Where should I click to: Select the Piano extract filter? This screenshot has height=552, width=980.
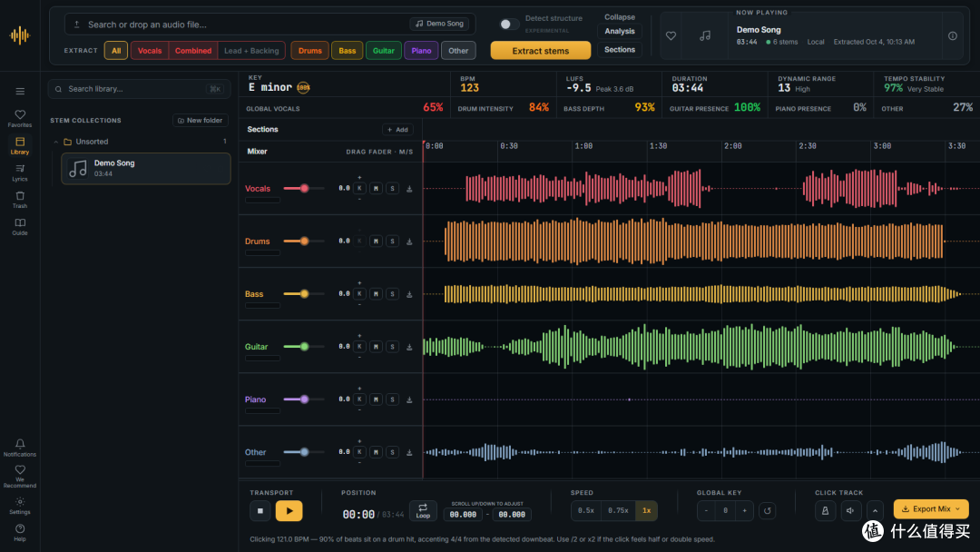tap(421, 51)
